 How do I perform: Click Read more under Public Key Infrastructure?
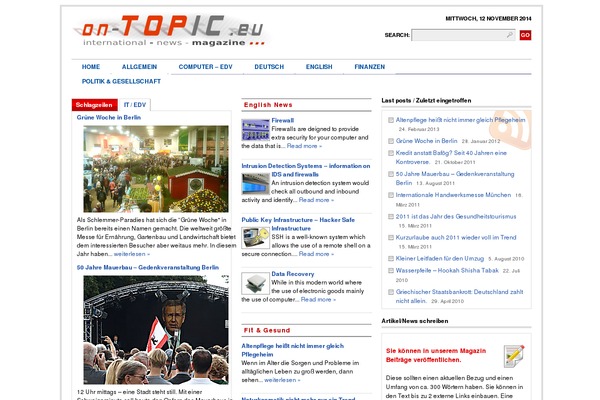(x=316, y=254)
